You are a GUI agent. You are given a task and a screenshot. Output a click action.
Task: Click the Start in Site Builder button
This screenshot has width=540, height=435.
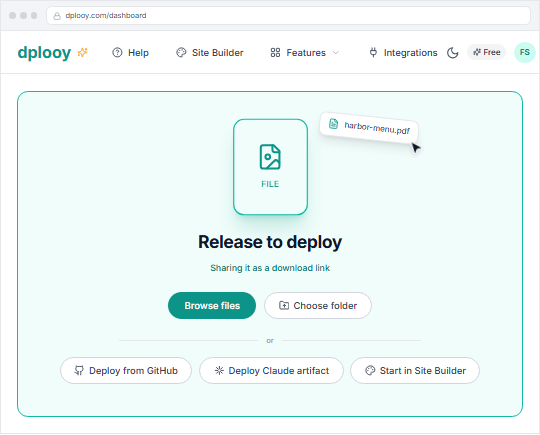pos(415,371)
